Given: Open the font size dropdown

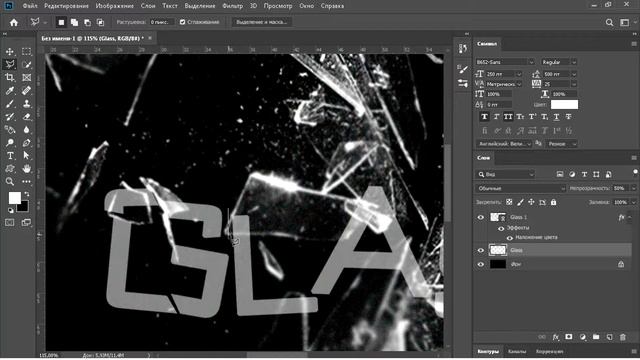Looking at the screenshot, I should (x=519, y=74).
